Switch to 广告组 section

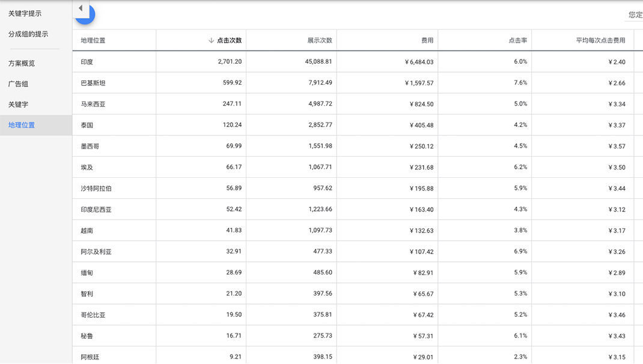click(x=18, y=84)
